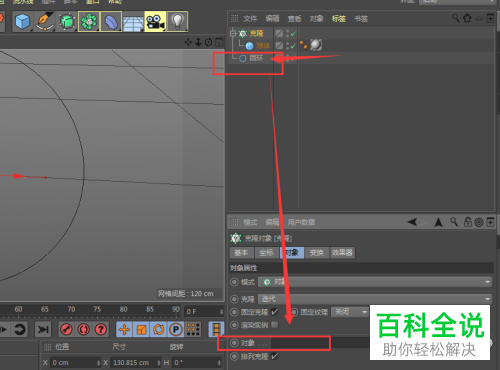Click the go-to-end playback button
Image resolution: width=500 pixels, height=370 pixels.
pos(43,329)
